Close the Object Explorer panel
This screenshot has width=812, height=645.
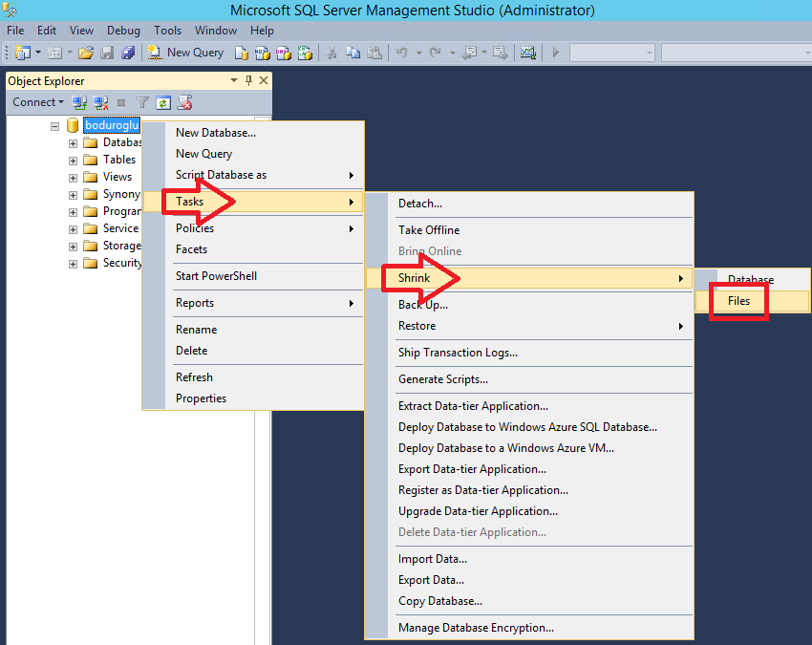pos(264,80)
